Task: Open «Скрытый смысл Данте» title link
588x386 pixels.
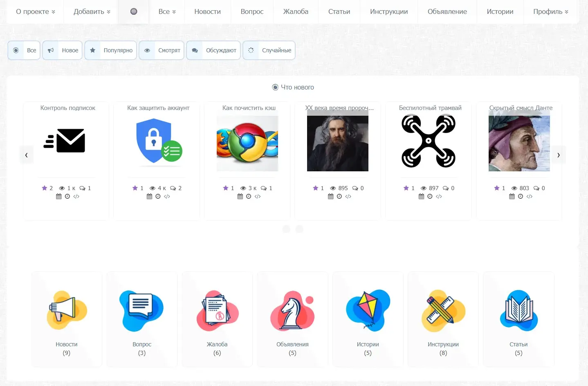Action: 521,108
